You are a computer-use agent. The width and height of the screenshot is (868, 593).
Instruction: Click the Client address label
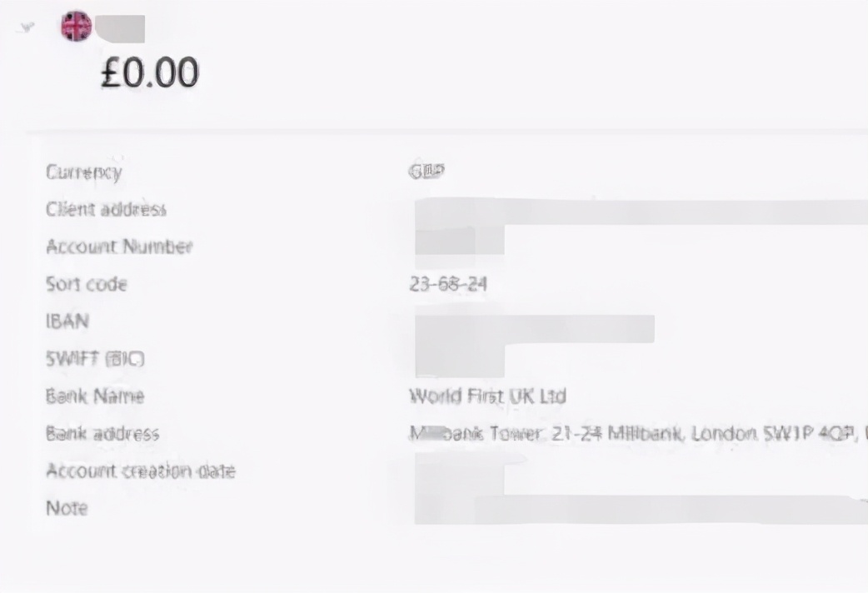(106, 209)
